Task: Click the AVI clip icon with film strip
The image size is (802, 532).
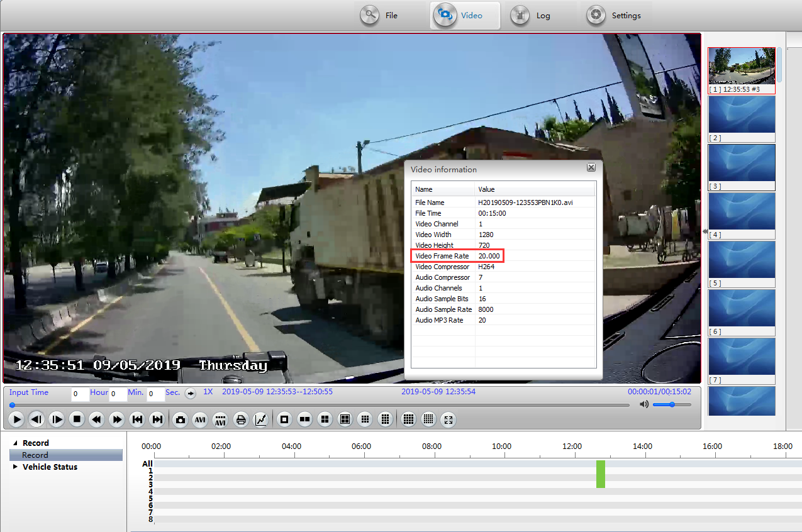Action: tap(220, 419)
